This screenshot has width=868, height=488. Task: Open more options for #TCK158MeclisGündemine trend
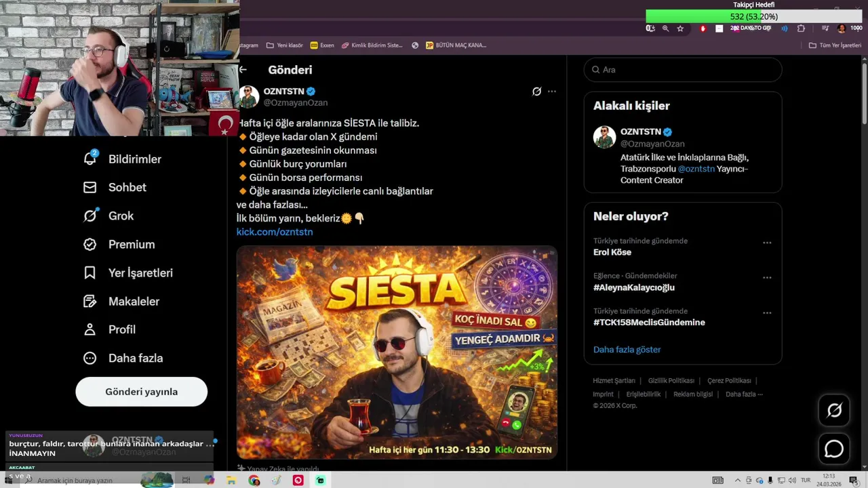(x=767, y=313)
